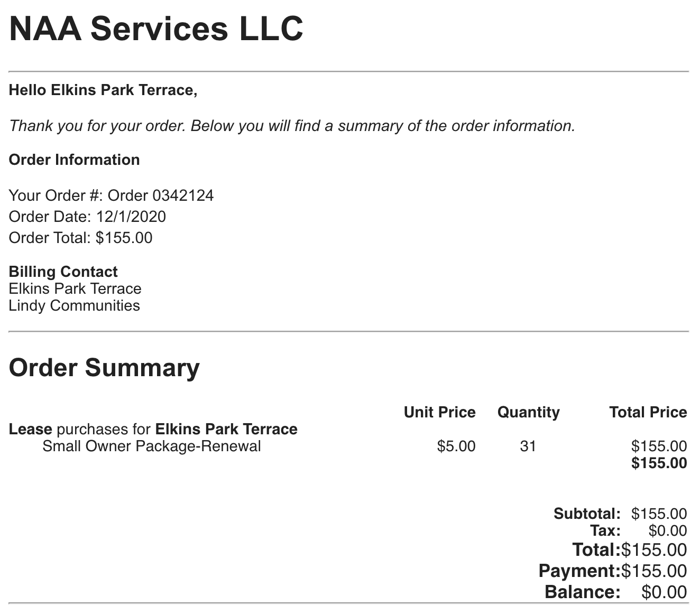700x615 pixels.
Task: Click the Hello Elkins Park Terrace greeting
Action: pyautogui.click(x=103, y=90)
